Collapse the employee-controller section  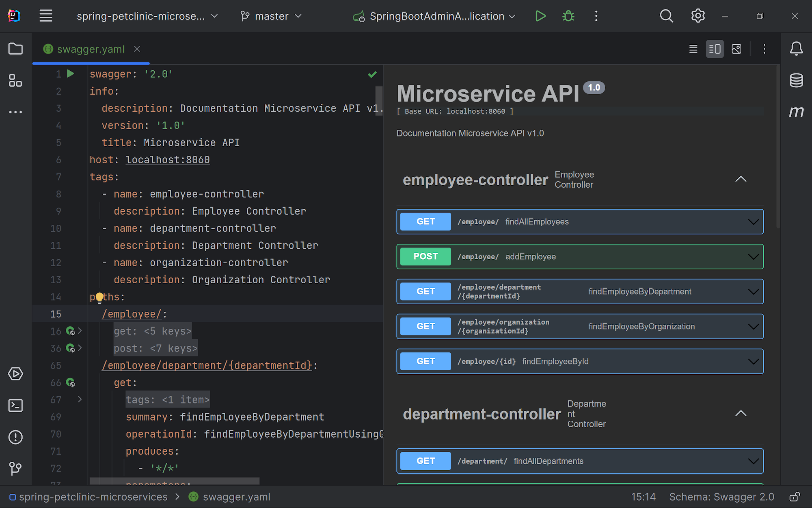pyautogui.click(x=741, y=179)
